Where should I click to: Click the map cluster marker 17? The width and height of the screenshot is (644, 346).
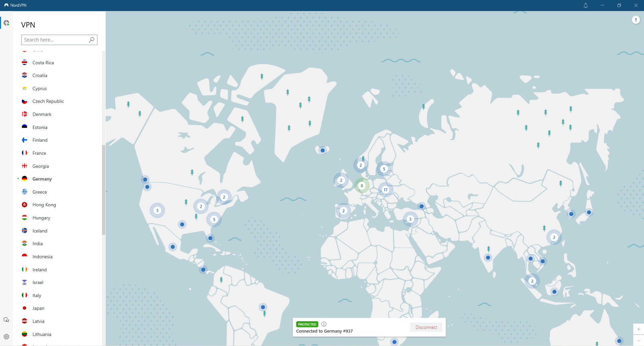point(385,190)
